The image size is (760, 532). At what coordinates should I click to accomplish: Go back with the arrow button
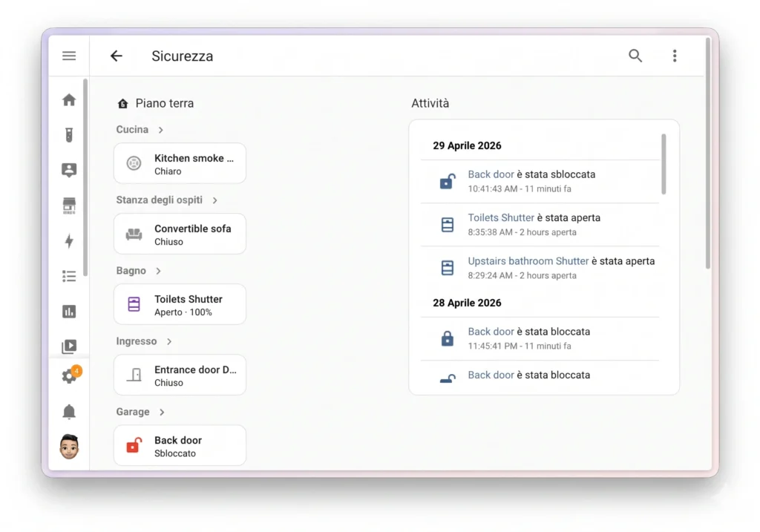click(x=117, y=56)
